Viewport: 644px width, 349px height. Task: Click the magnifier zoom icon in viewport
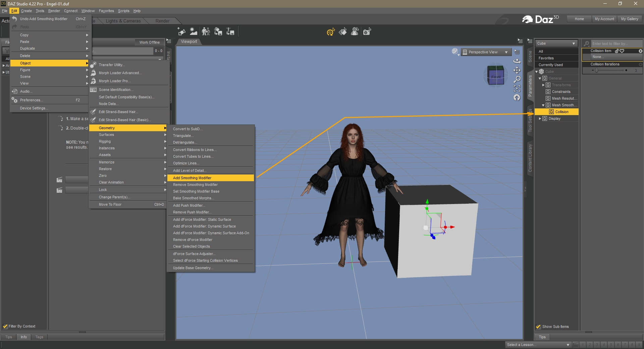(x=517, y=79)
